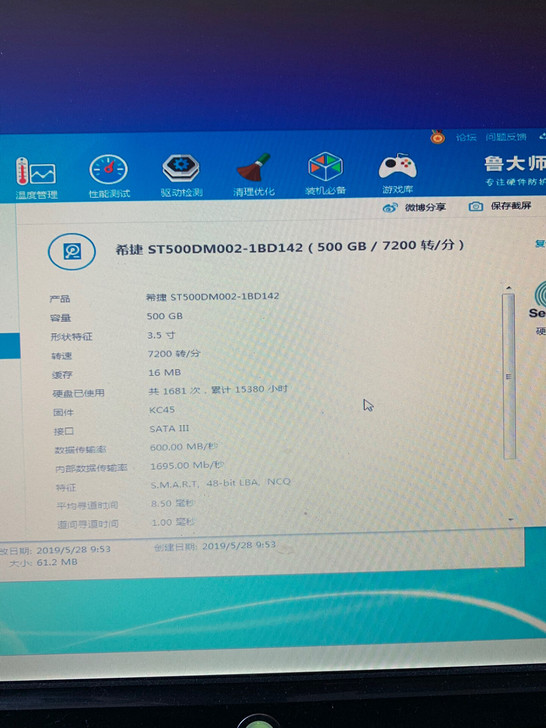Select rotation speed value 7200 转/分

coord(174,353)
